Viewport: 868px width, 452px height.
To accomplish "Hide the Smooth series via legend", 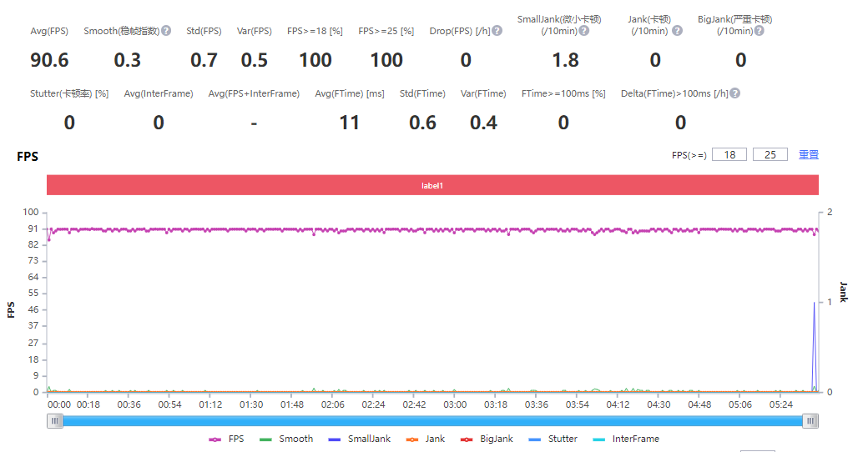I will (286, 439).
